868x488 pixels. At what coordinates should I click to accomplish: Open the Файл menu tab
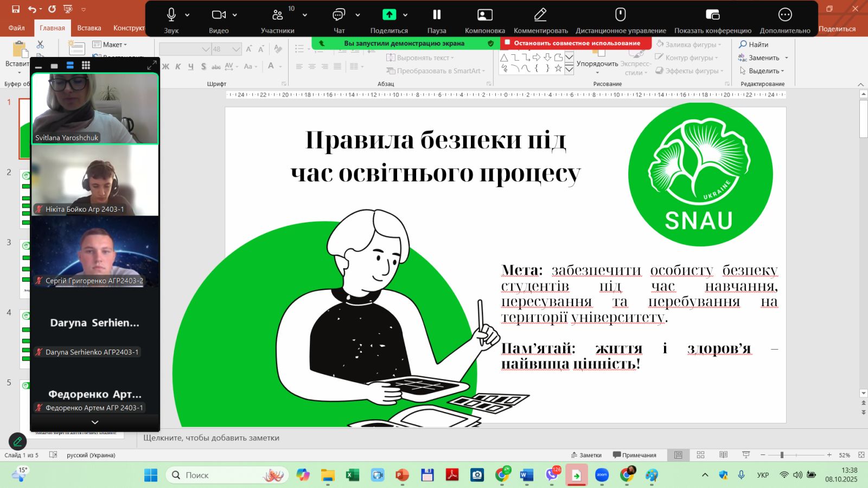16,28
